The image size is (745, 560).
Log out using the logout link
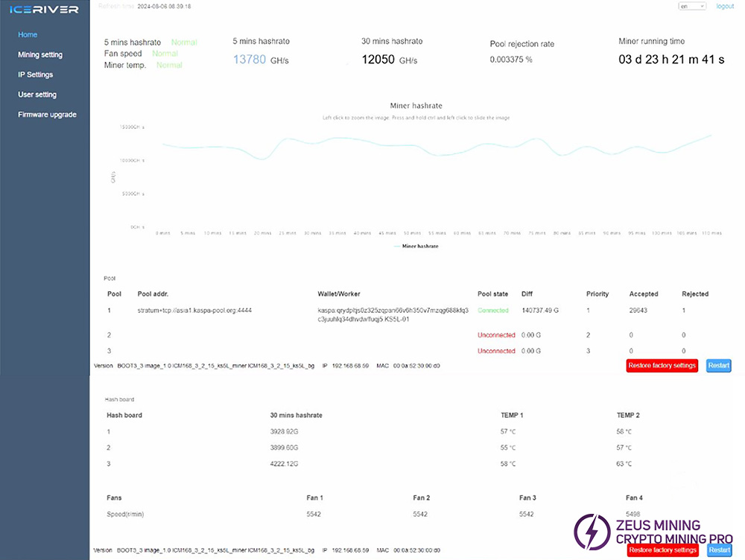tap(725, 6)
